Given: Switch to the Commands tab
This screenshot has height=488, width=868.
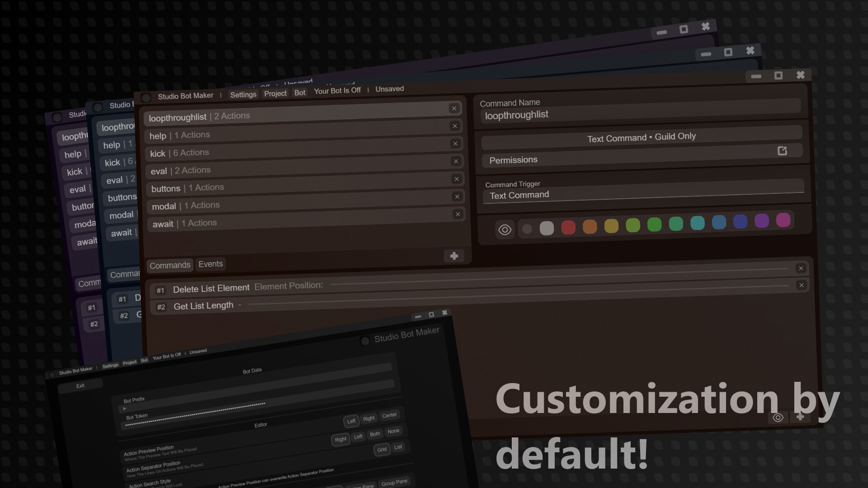Looking at the screenshot, I should [170, 265].
